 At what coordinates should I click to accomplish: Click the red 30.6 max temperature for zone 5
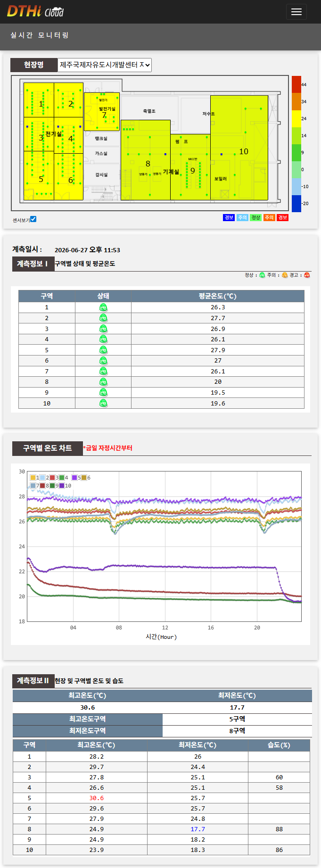click(x=97, y=798)
